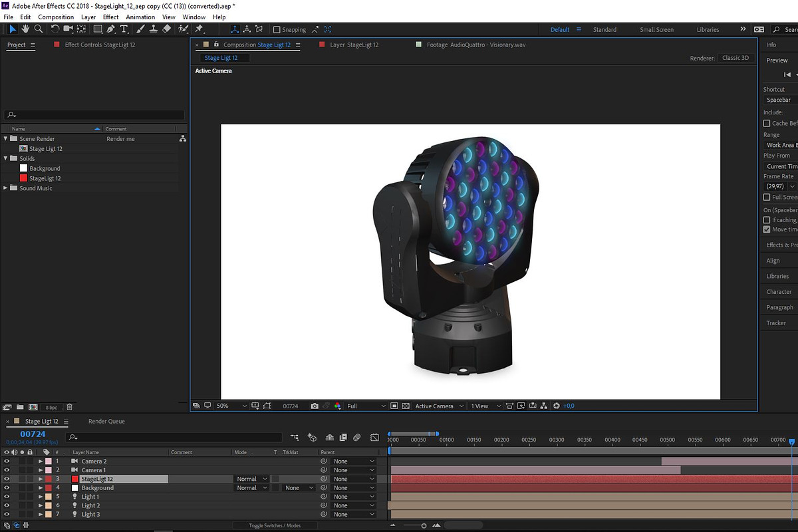Viewport: 798px width, 532px height.
Task: Select the Brush tool
Action: tap(140, 29)
